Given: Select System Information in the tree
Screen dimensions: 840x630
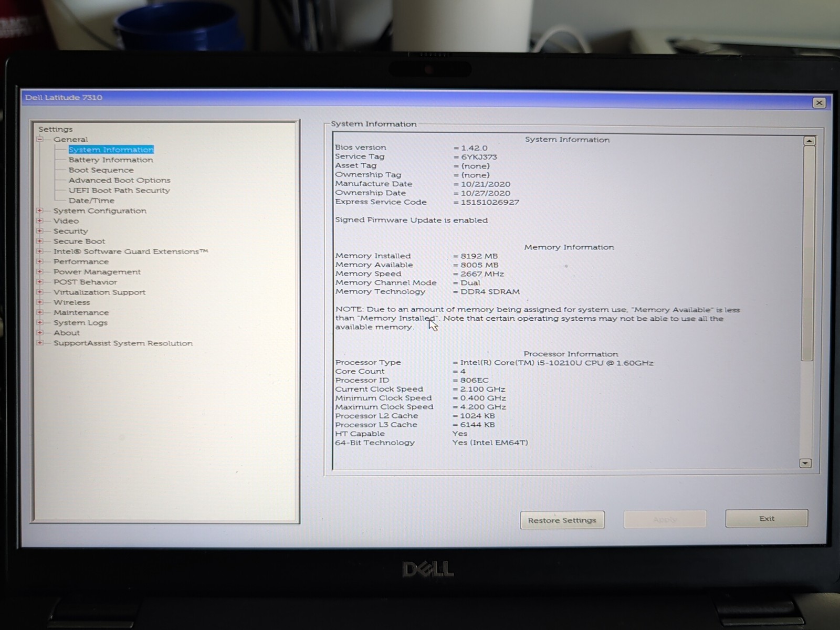Looking at the screenshot, I should tap(111, 150).
